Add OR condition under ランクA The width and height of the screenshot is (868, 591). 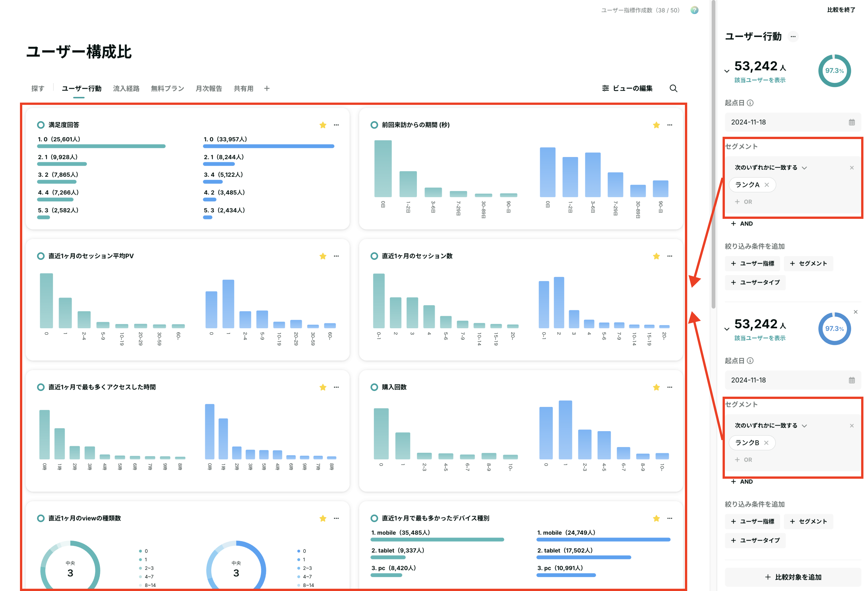click(x=743, y=202)
